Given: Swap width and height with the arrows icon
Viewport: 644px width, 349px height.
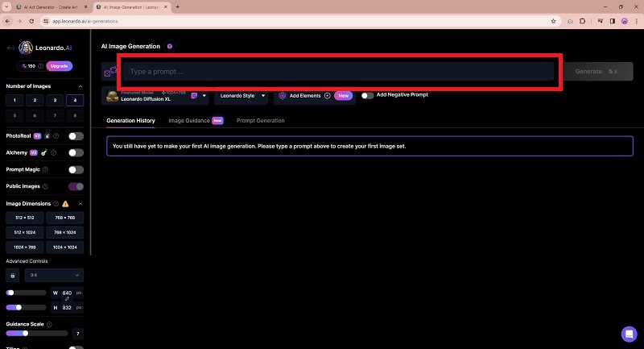Looking at the screenshot, I should pyautogui.click(x=67, y=299).
